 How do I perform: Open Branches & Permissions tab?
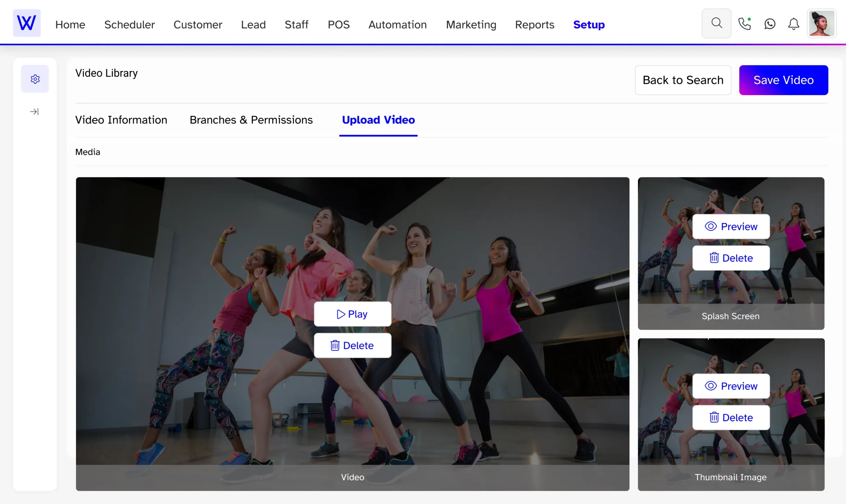click(x=251, y=120)
